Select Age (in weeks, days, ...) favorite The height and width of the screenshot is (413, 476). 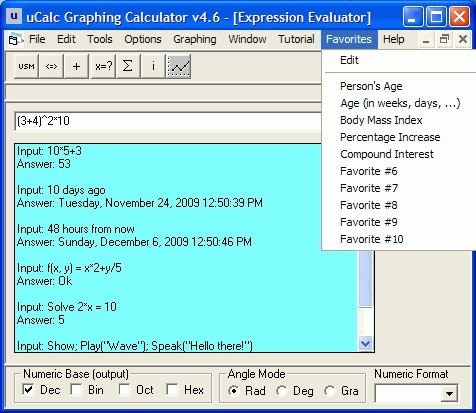pyautogui.click(x=398, y=103)
